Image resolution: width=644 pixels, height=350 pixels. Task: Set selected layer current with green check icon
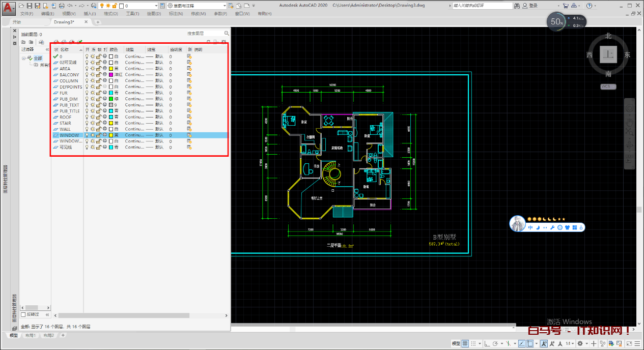(x=79, y=42)
